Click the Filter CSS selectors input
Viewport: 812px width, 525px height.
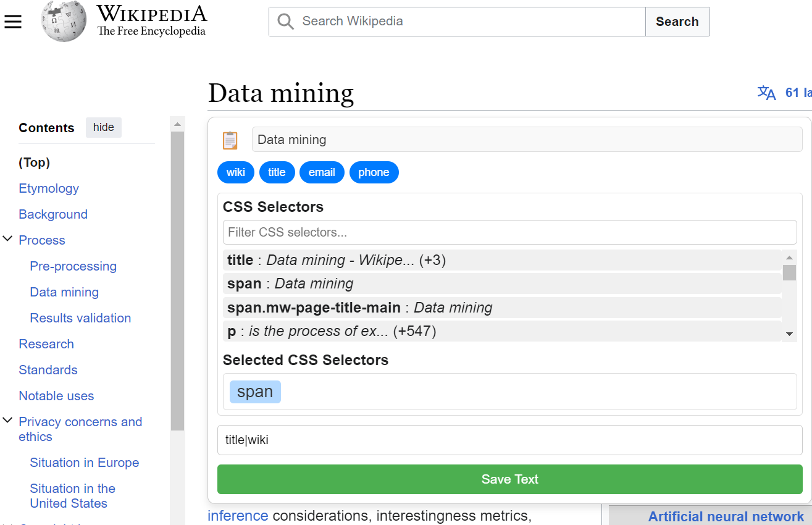point(509,232)
